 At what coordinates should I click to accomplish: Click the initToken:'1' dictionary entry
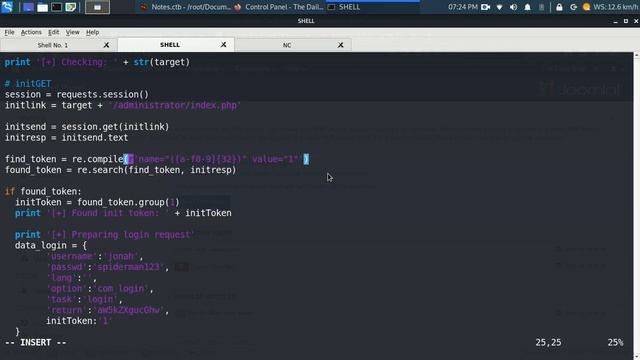click(x=79, y=321)
